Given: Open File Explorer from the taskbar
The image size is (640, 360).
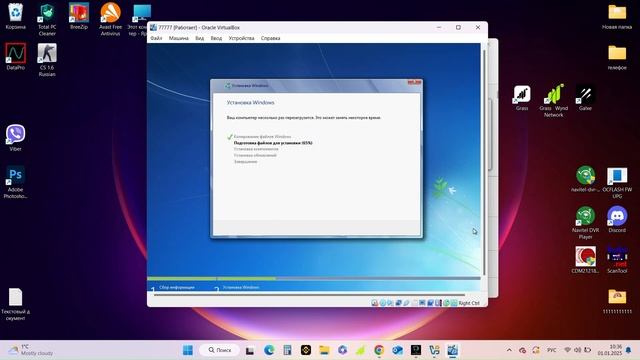Looking at the screenshot, I should 324,350.
